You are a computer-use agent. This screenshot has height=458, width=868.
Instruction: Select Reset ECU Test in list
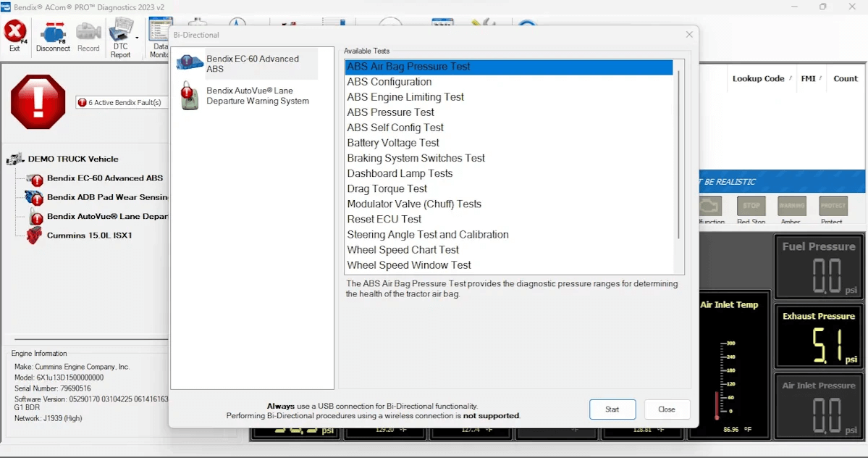[x=384, y=220]
